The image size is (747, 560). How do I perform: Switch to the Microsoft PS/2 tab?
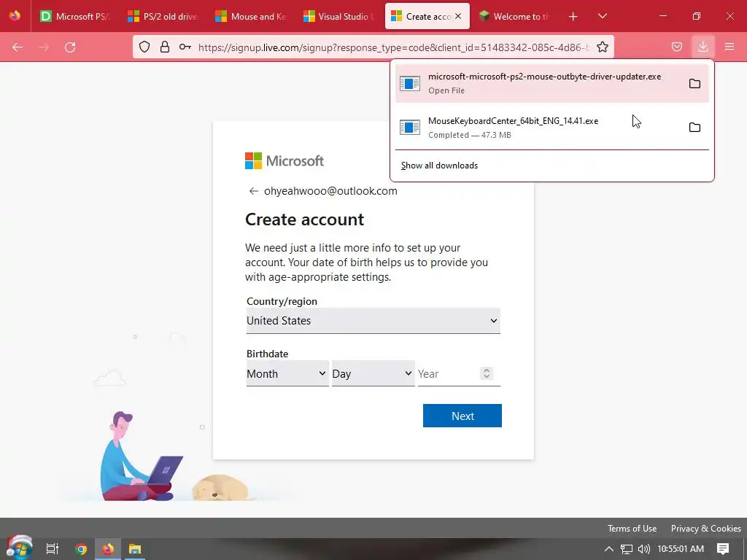(75, 16)
